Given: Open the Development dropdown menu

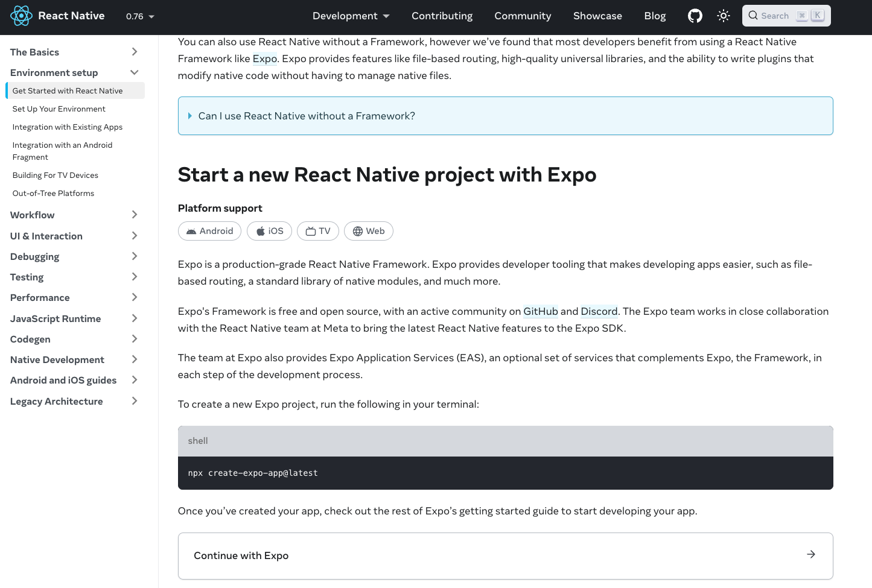Looking at the screenshot, I should tap(351, 16).
